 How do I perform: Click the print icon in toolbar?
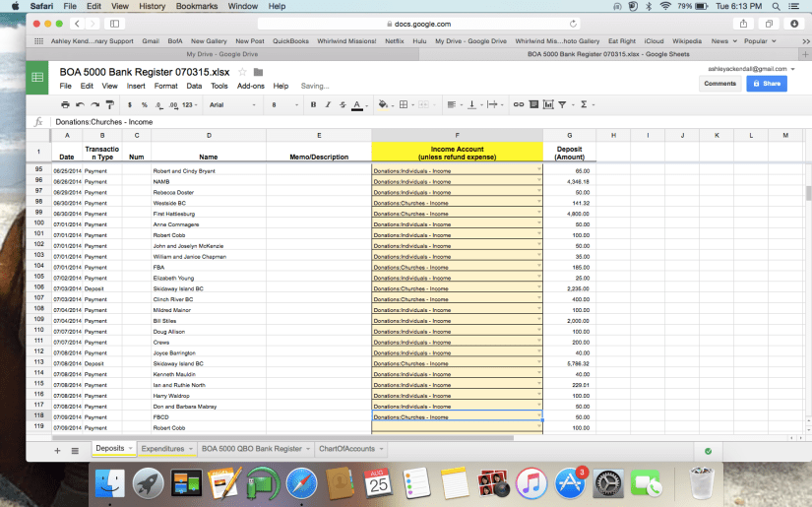[x=65, y=104]
